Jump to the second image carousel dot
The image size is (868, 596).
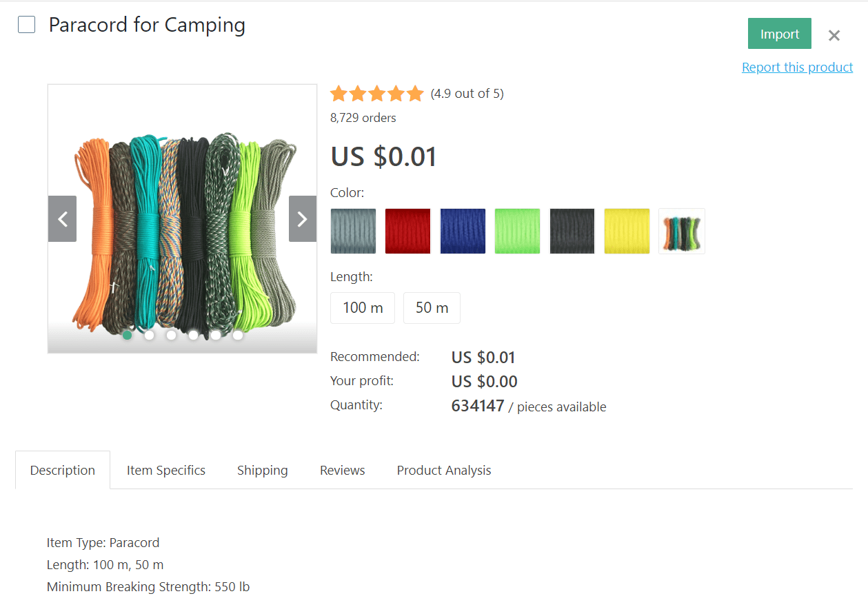click(149, 336)
